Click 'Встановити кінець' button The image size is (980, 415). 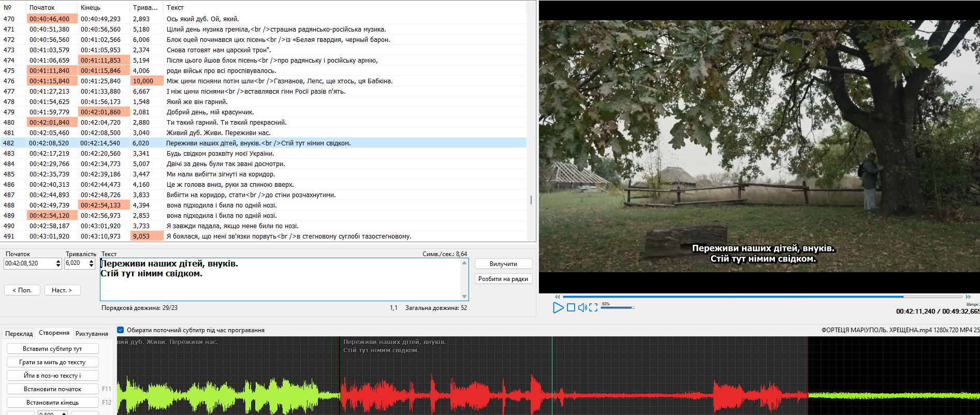(x=52, y=403)
